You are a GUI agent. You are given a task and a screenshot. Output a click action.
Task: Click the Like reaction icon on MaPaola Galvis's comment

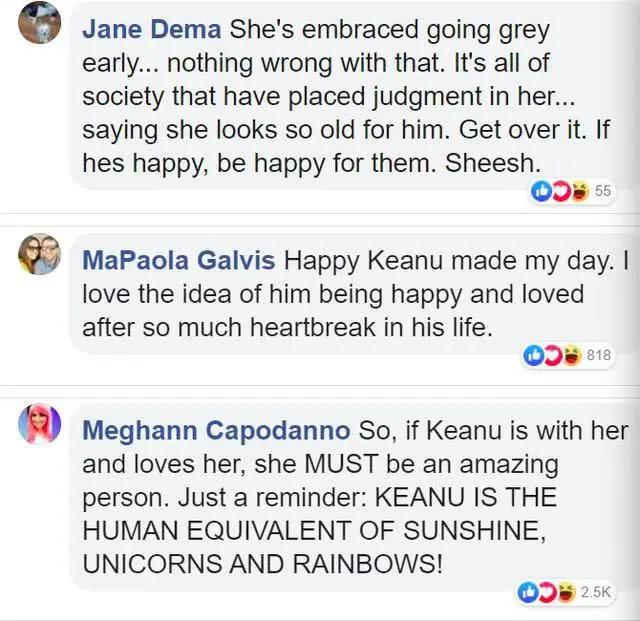533,355
